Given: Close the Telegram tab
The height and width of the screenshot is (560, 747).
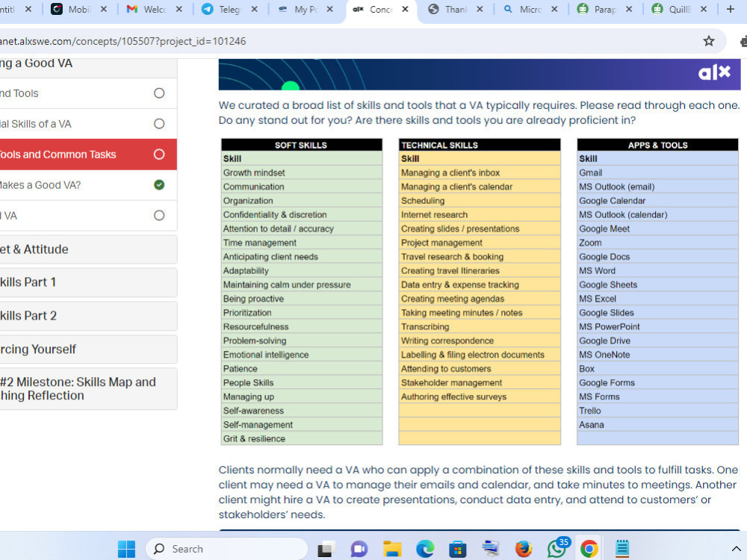Looking at the screenshot, I should click(x=255, y=9).
